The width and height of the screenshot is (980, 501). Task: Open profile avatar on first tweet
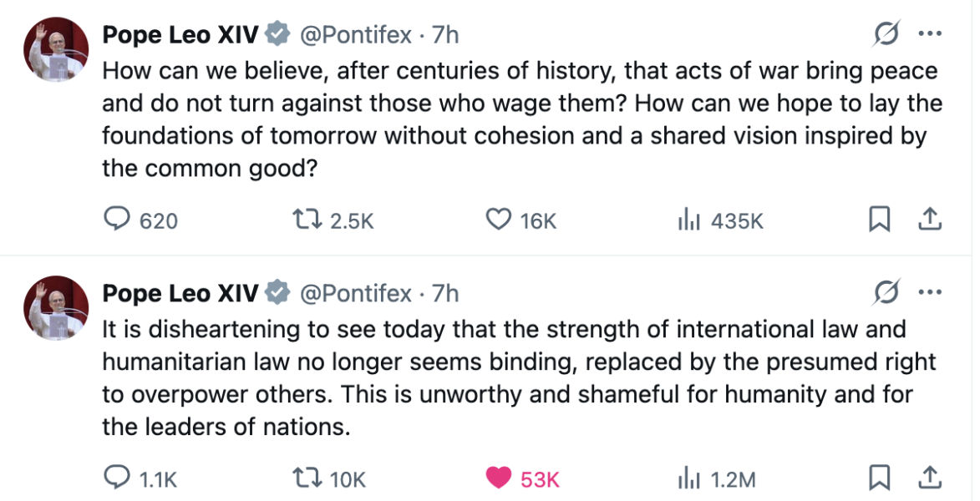57,50
